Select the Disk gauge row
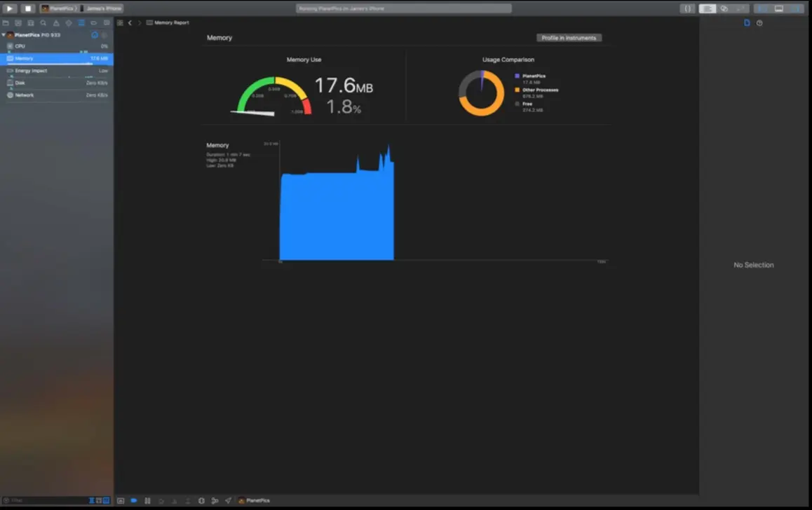Viewport: 812px width, 510px height. click(x=57, y=83)
